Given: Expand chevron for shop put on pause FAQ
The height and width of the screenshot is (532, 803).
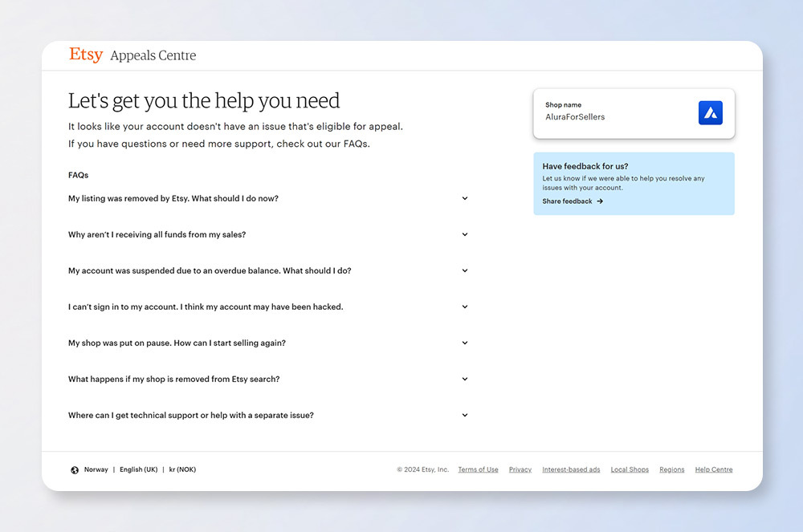Looking at the screenshot, I should (465, 343).
